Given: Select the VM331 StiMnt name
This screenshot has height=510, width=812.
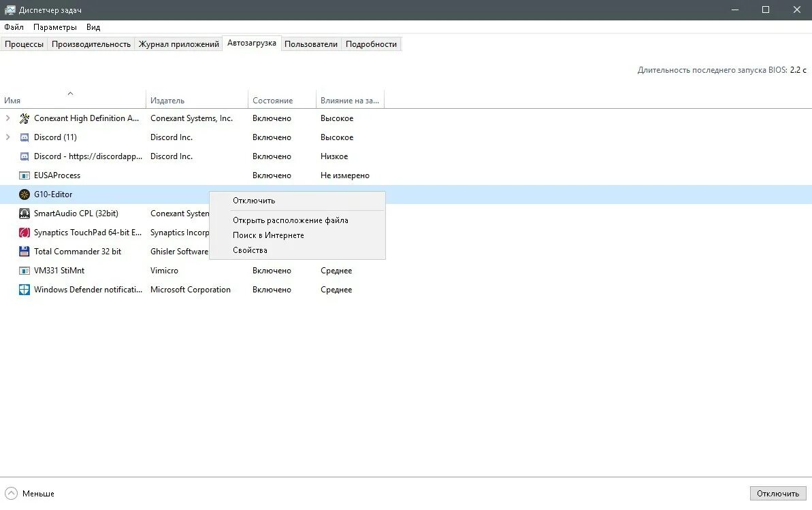Looking at the screenshot, I should tap(59, 271).
